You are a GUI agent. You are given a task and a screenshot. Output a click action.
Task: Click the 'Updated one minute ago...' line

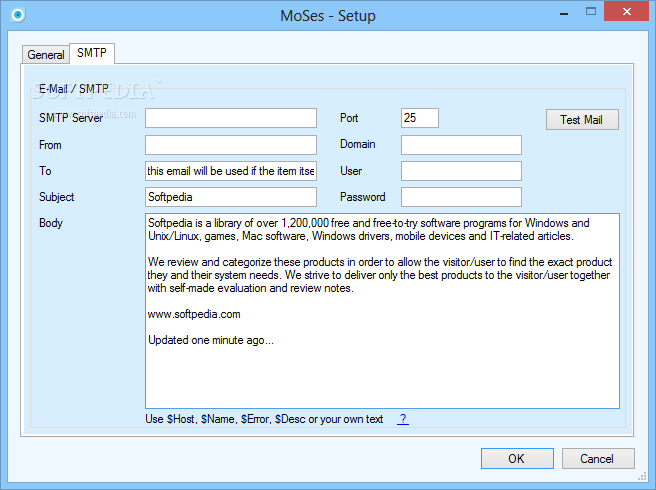211,340
